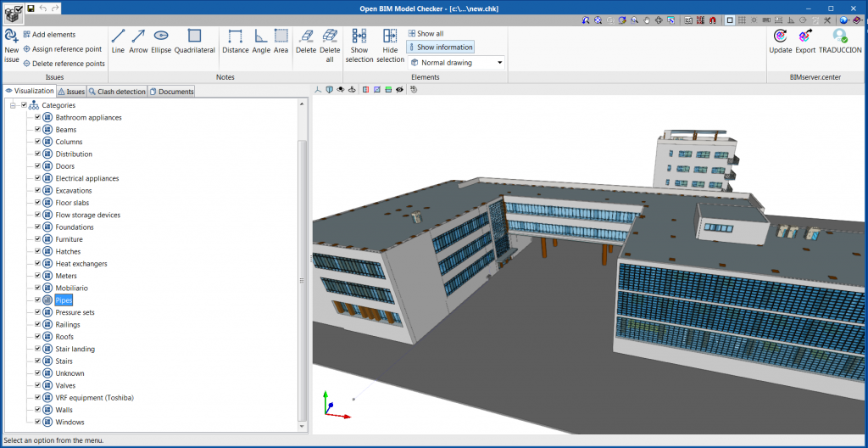This screenshot has height=448, width=868.
Task: Click Delete reference points
Action: pyautogui.click(x=64, y=63)
